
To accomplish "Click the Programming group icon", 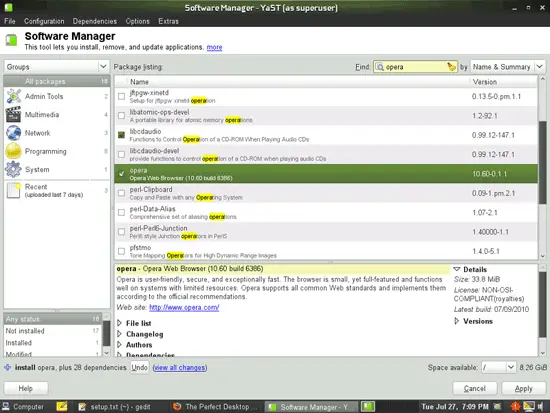I will (x=13, y=151).
